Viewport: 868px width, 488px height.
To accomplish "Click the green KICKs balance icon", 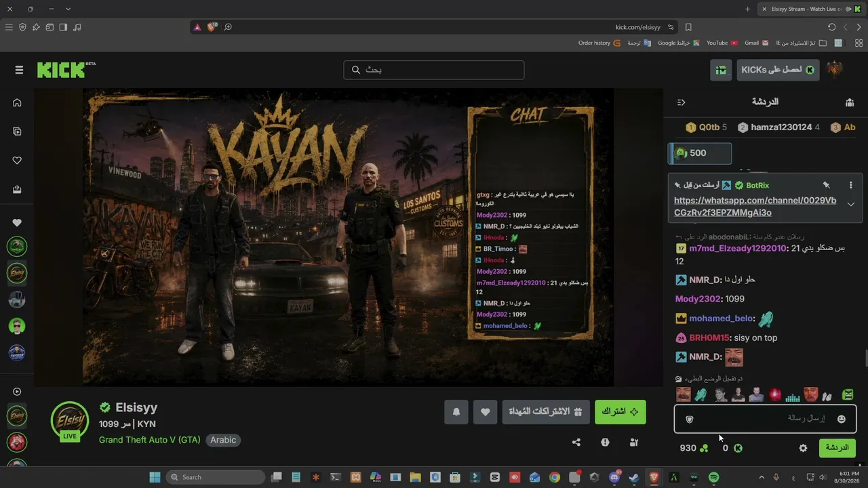I will click(738, 448).
